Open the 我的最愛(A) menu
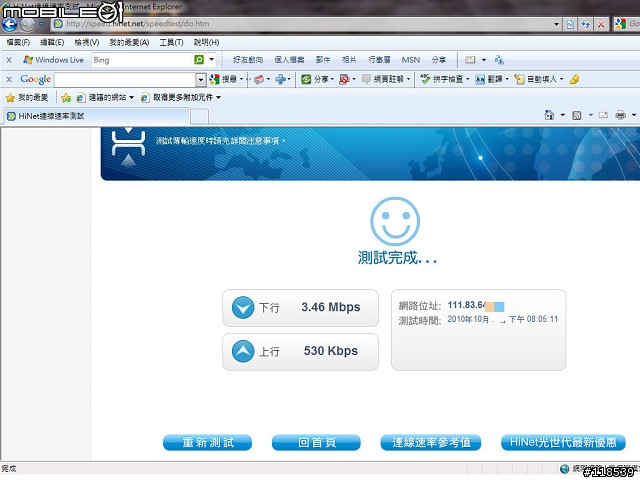The height and width of the screenshot is (480, 640). click(x=129, y=42)
